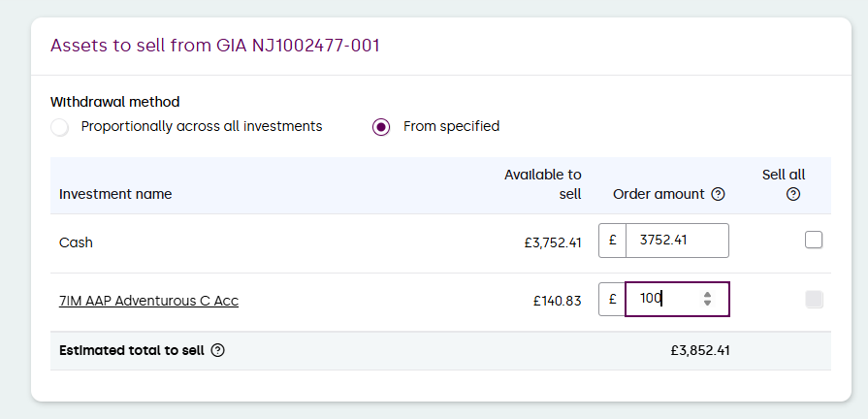
Task: Click help icon beside Estimated total to sell
Action: [x=217, y=350]
